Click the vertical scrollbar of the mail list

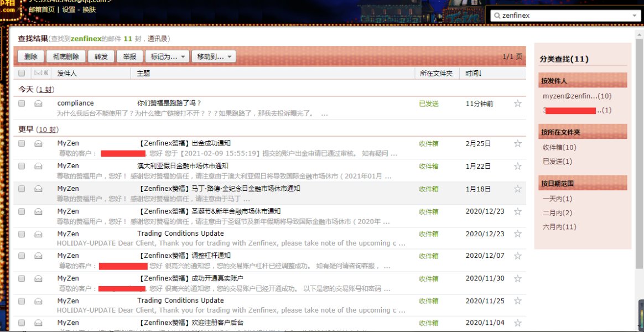(639, 154)
